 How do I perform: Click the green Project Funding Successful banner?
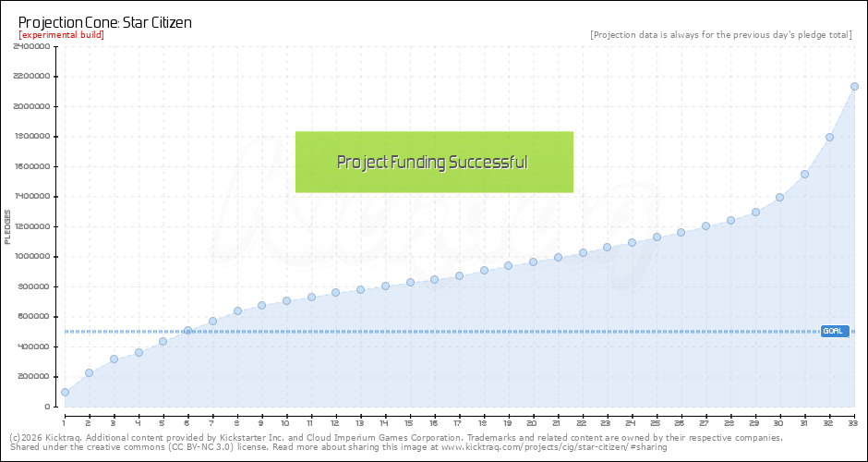pos(434,163)
